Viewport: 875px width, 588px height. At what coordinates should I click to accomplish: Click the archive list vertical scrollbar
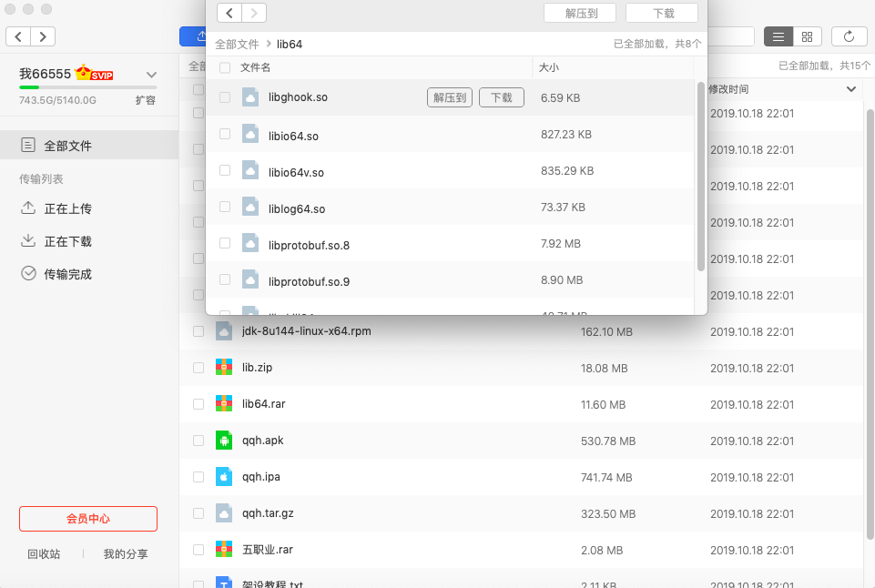coord(700,175)
